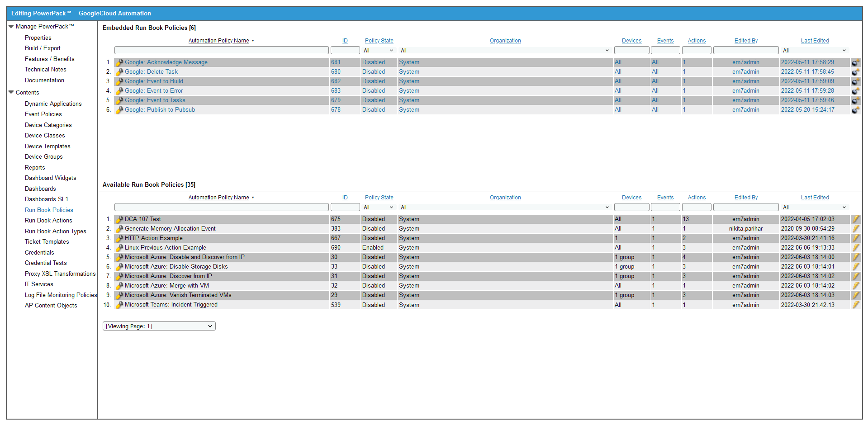Click Embedded Automation Policy Name filter field

point(222,50)
